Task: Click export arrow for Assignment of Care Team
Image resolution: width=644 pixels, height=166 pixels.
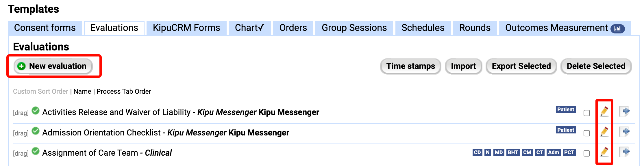Action: [x=625, y=152]
